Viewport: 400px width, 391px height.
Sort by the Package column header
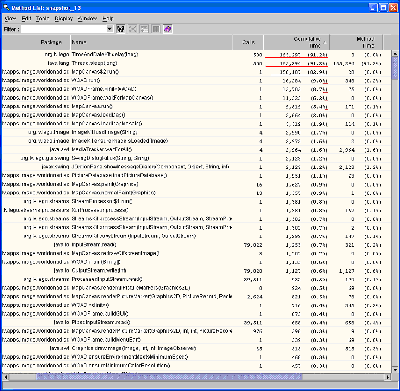(x=36, y=42)
